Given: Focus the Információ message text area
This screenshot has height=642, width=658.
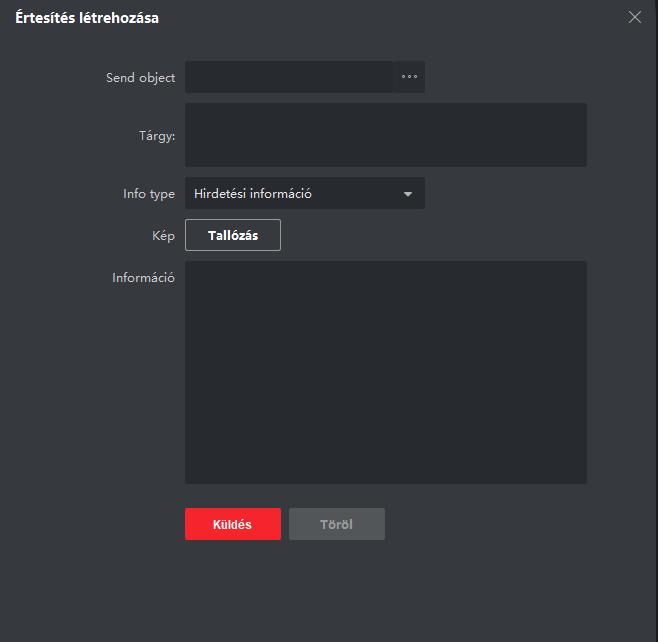Looking at the screenshot, I should click(x=386, y=372).
